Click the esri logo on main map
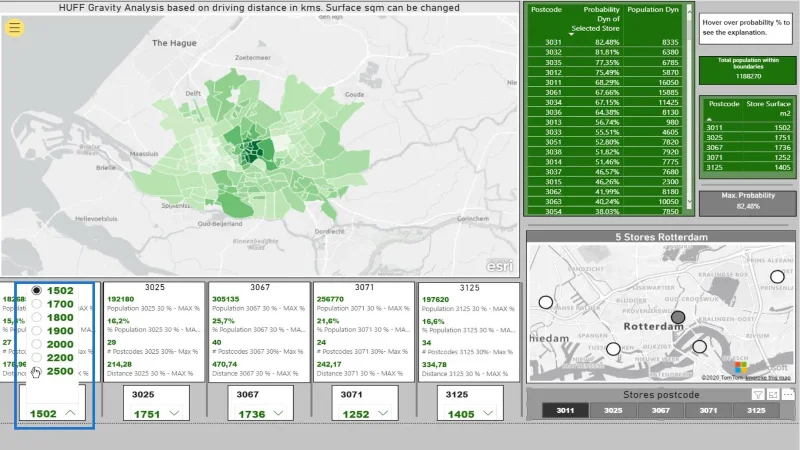The height and width of the screenshot is (450, 800). 499,266
